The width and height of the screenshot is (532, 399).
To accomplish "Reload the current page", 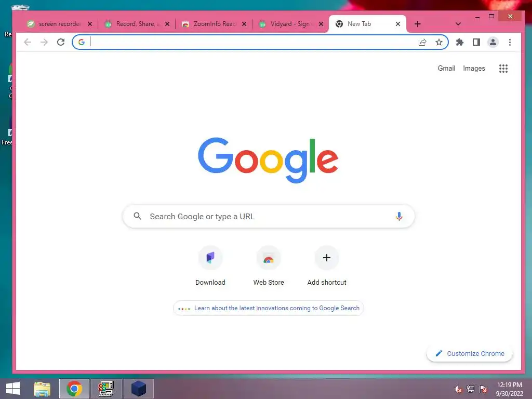I will pyautogui.click(x=61, y=42).
